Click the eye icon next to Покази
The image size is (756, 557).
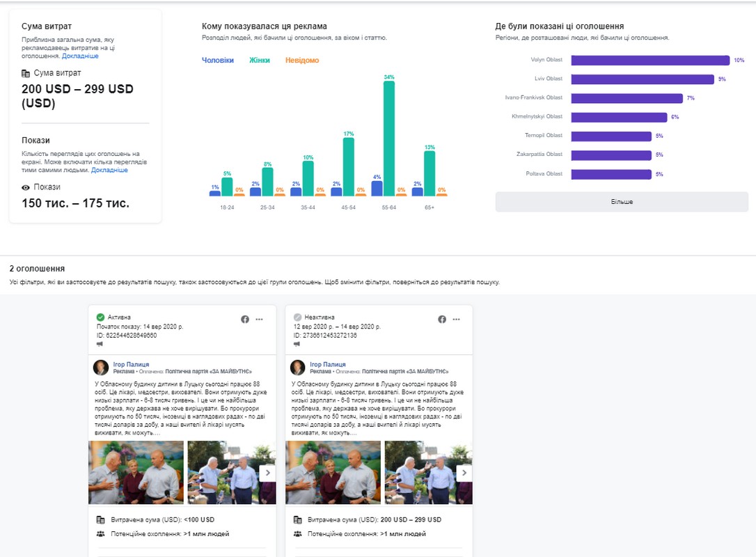point(26,187)
